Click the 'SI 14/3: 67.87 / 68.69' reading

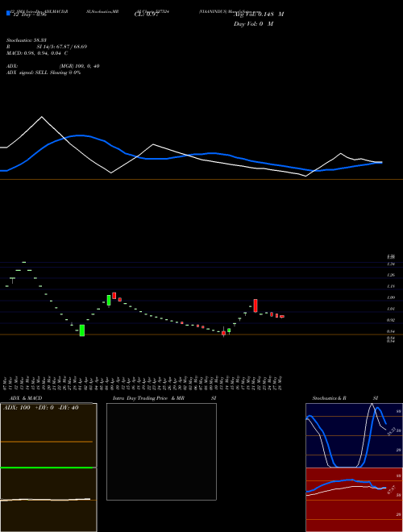62,47
